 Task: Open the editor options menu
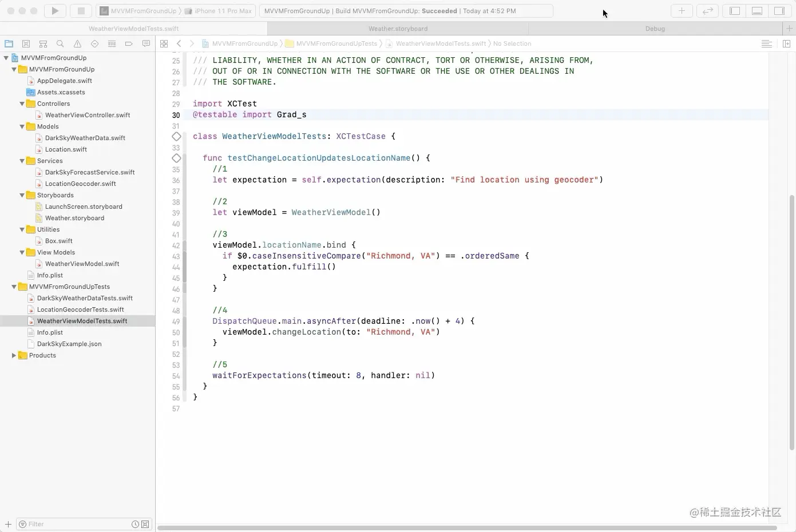(x=767, y=43)
